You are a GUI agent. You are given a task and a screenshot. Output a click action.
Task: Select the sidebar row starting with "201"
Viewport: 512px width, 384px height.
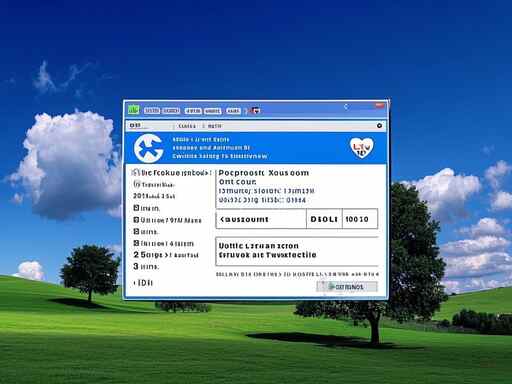click(x=154, y=196)
